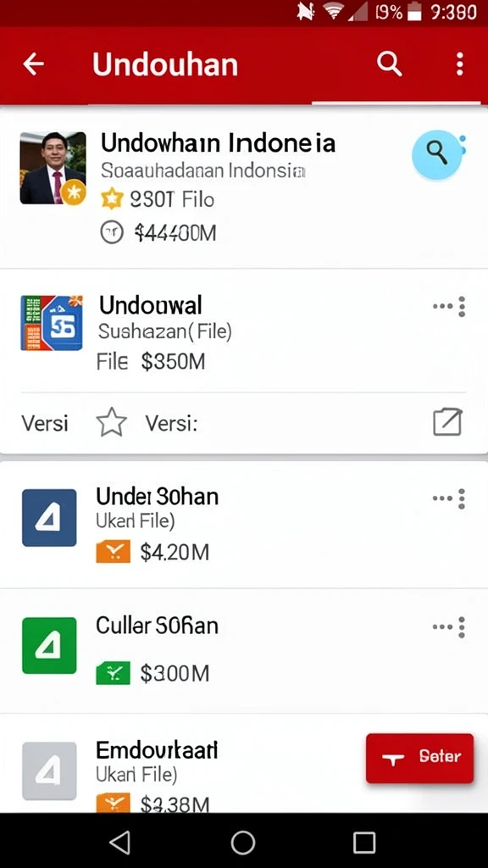Tap the edit square icon beside Versi
This screenshot has width=488, height=868.
[447, 422]
